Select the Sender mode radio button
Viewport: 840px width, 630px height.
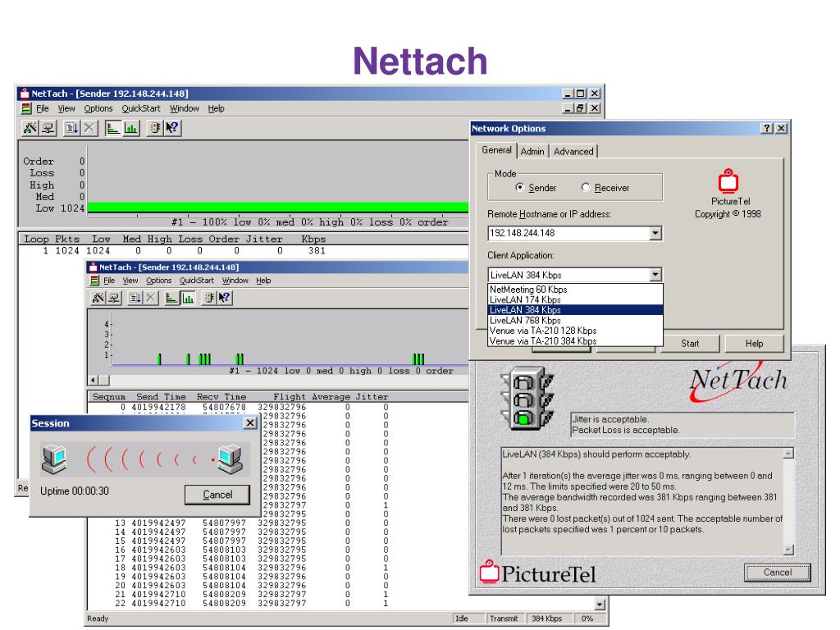pos(519,188)
